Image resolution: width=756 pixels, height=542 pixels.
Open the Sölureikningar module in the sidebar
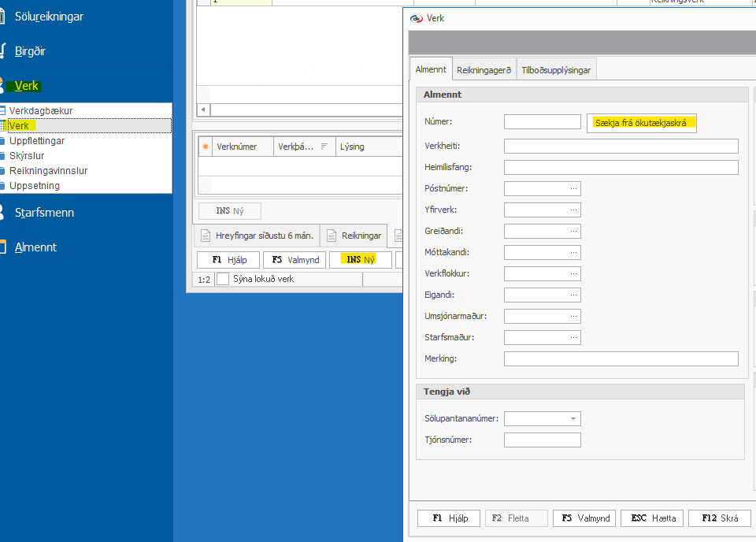(48, 17)
